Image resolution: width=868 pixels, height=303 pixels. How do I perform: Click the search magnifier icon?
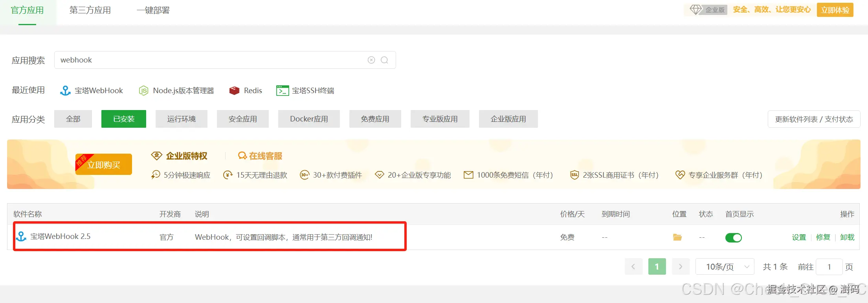[385, 60]
